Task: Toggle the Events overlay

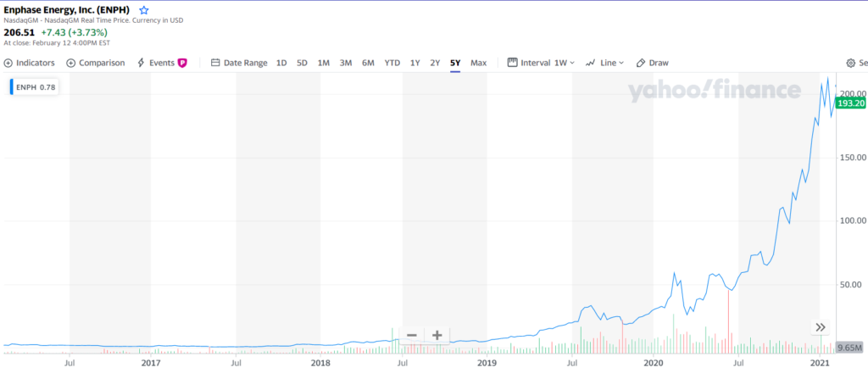Action: [161, 63]
